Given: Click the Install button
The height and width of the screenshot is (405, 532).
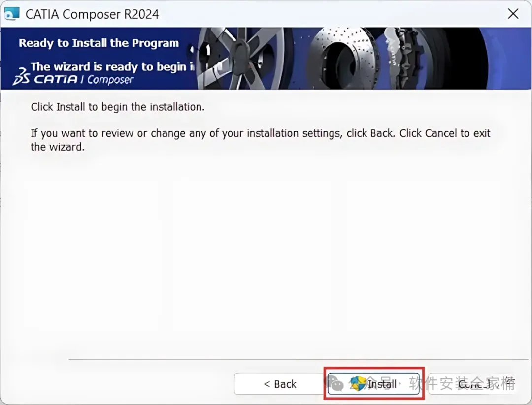Looking at the screenshot, I should point(373,384).
